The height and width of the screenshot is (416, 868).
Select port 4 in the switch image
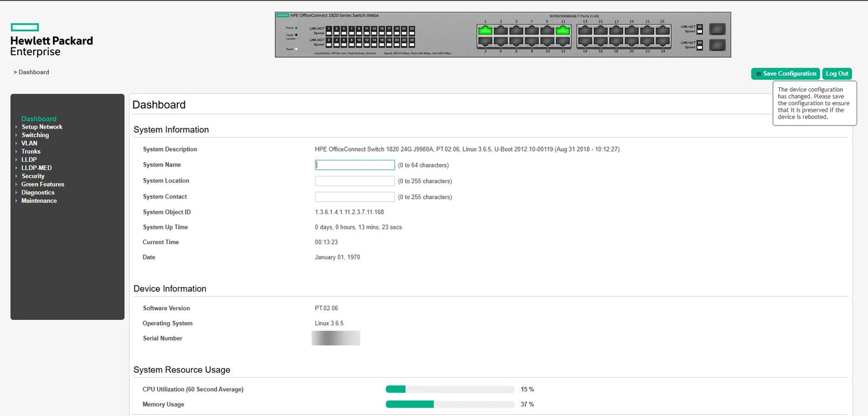point(501,41)
